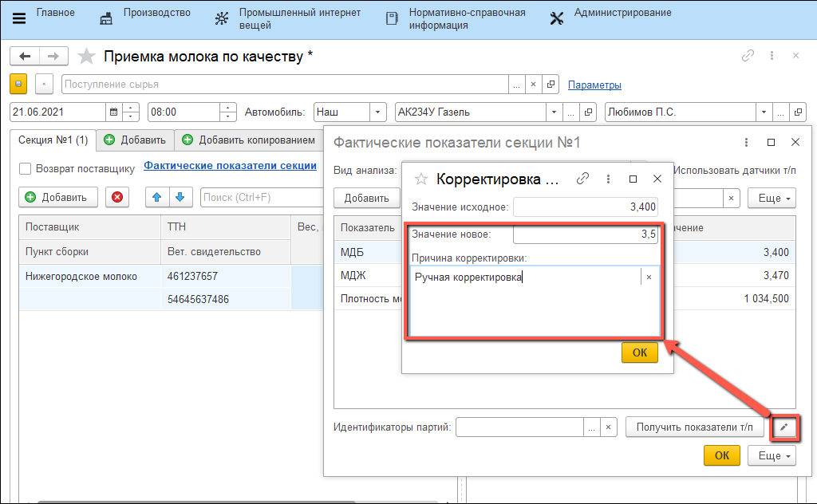Expand driver dropdown Любимов П.С.

(x=764, y=112)
